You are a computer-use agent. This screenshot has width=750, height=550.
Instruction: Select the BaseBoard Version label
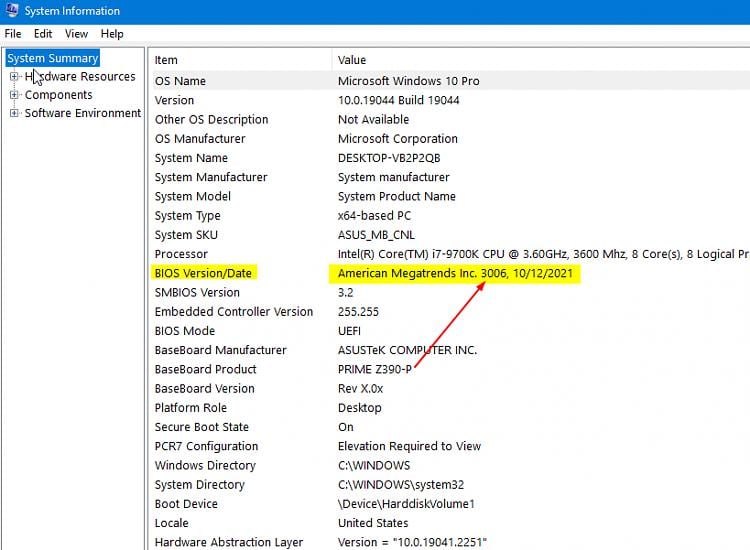tap(204, 388)
